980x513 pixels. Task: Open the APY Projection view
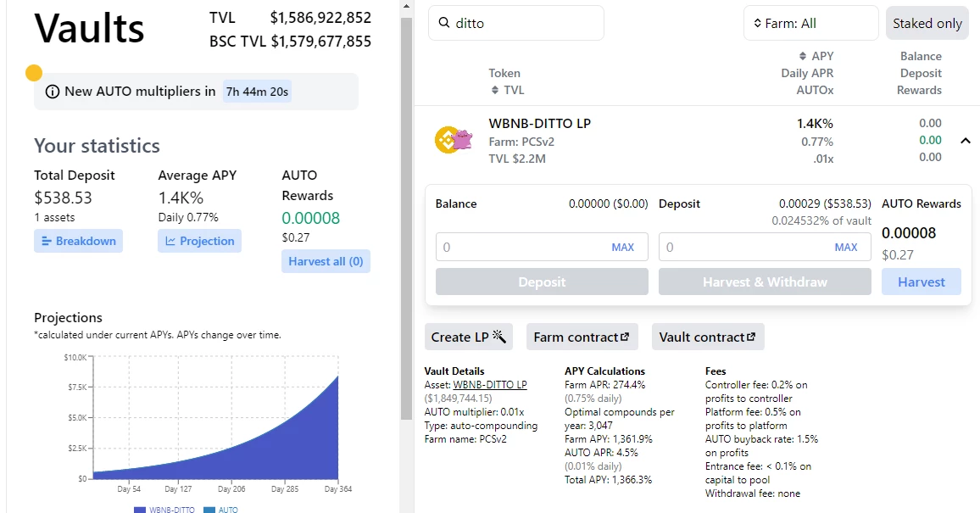(199, 241)
